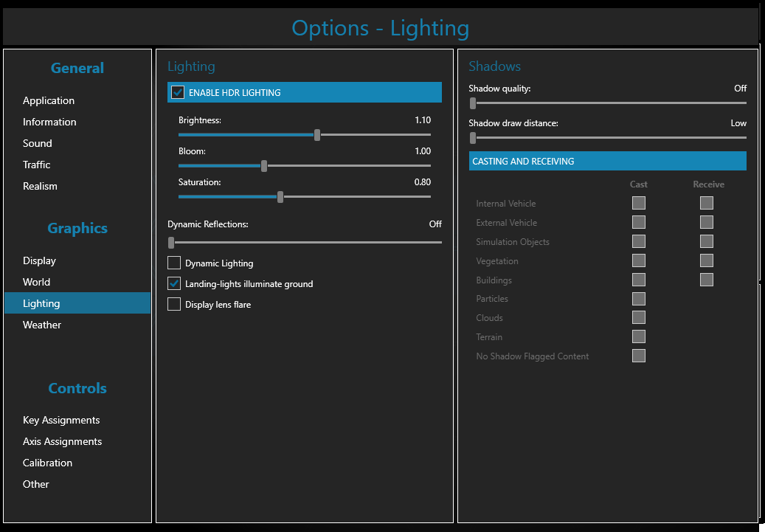
Task: Click the Shadow draw distance slider handle
Action: coord(473,137)
